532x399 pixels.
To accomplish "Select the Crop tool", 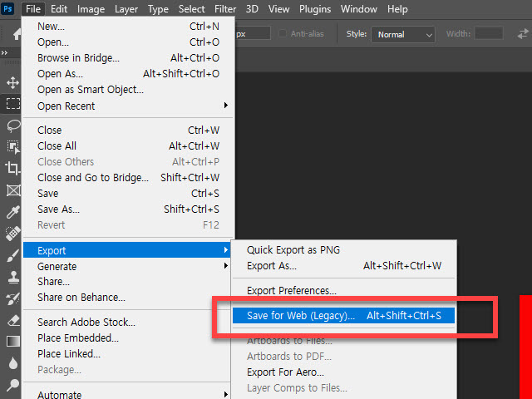I will (13, 168).
